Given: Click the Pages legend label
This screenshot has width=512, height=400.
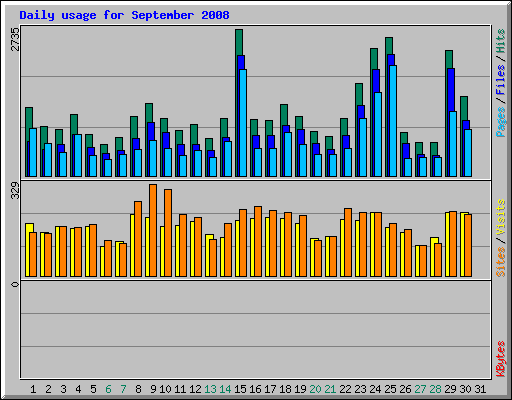Looking at the screenshot, I should (500, 122).
